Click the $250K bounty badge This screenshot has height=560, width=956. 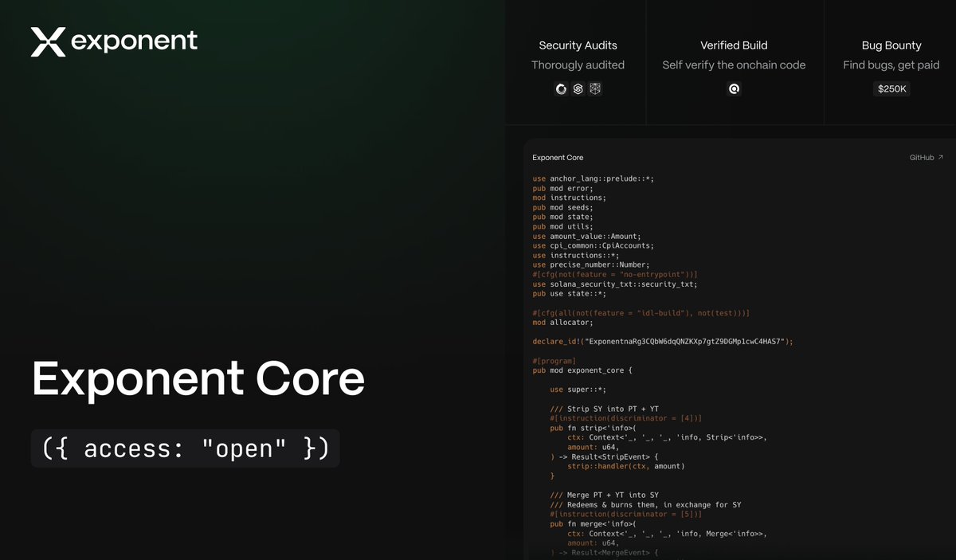click(x=891, y=89)
